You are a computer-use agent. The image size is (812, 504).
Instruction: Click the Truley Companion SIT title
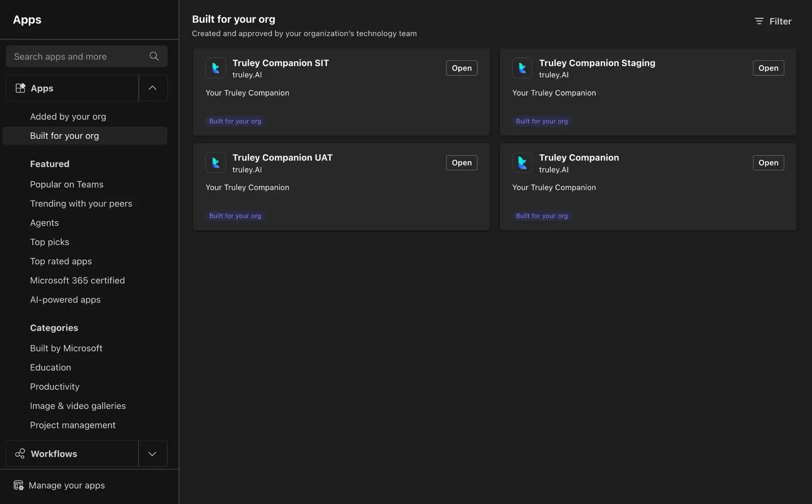click(281, 63)
